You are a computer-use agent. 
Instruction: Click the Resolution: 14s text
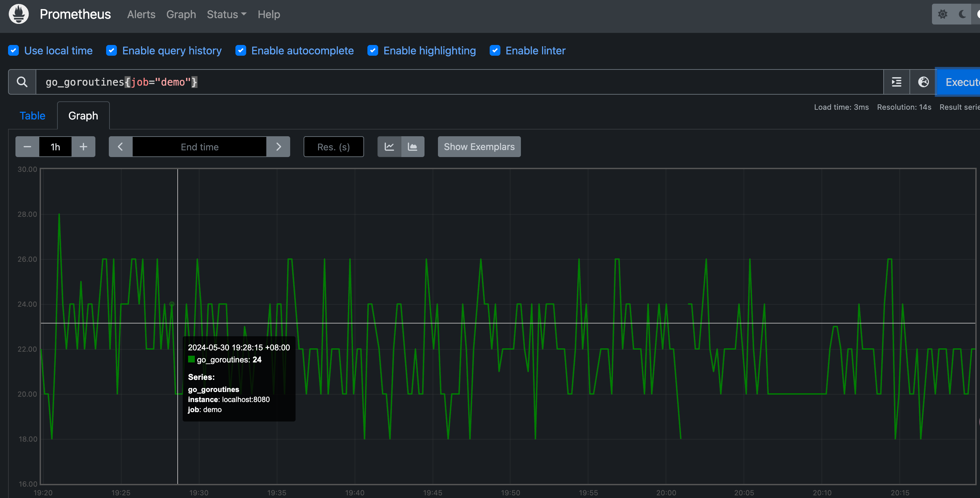904,107
